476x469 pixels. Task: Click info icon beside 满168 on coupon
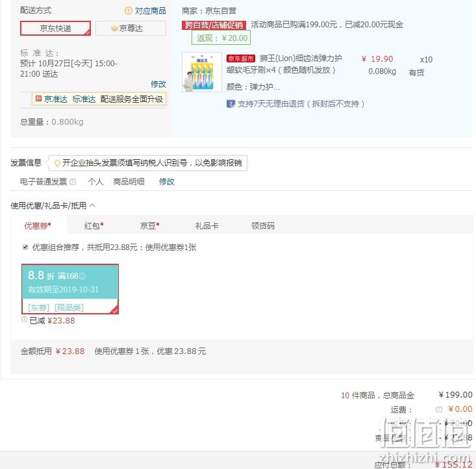82,276
